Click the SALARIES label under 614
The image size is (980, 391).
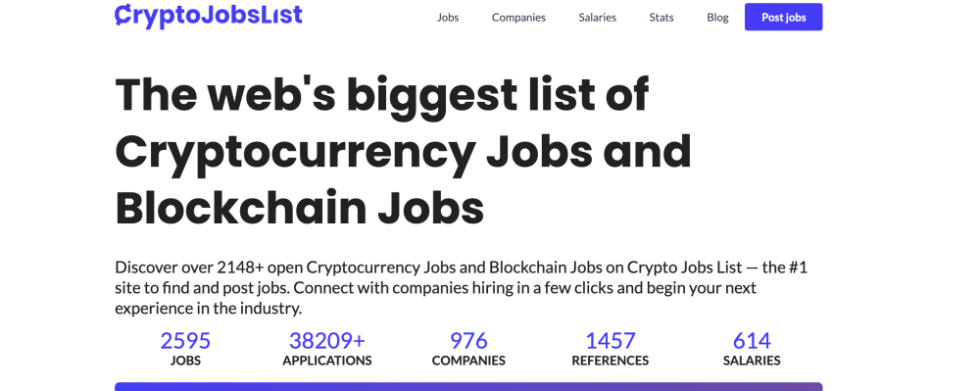coord(752,361)
